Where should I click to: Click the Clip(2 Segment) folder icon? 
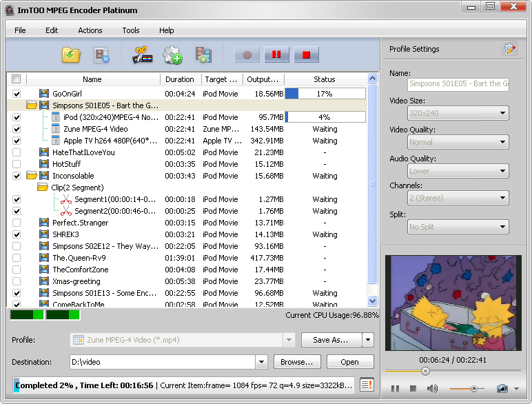(x=43, y=187)
